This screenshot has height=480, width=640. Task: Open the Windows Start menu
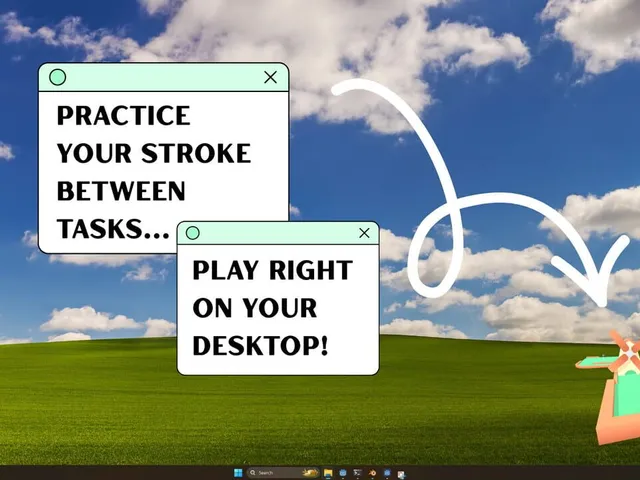(238, 473)
